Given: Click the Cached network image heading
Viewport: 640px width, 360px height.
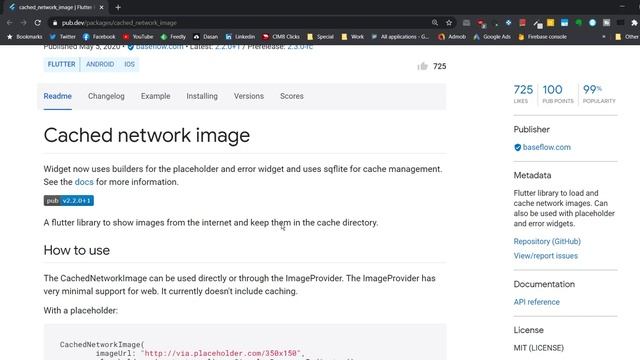Looking at the screenshot, I should (x=147, y=136).
